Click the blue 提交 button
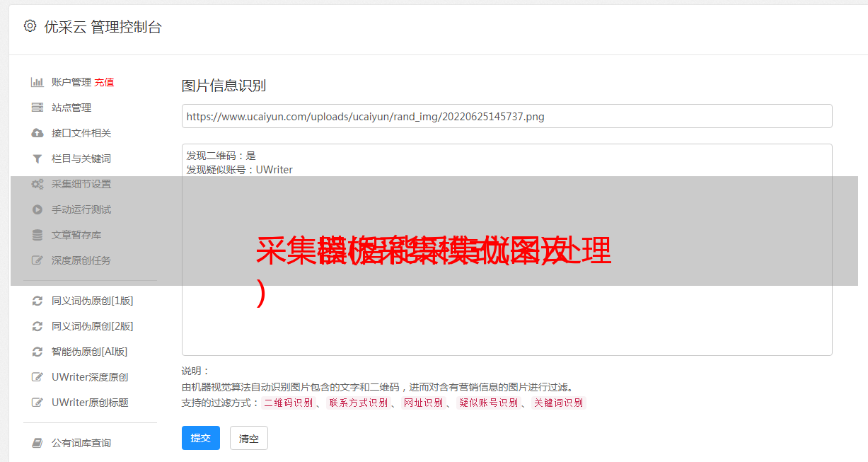Screen dimensions: 868x462 point(201,438)
